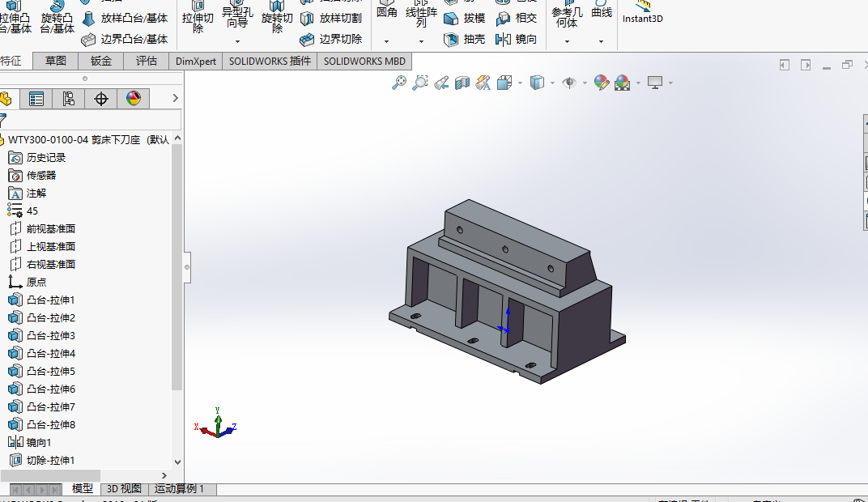Image resolution: width=868 pixels, height=502 pixels.
Task: Toggle Instant3D mode
Action: coord(643,14)
